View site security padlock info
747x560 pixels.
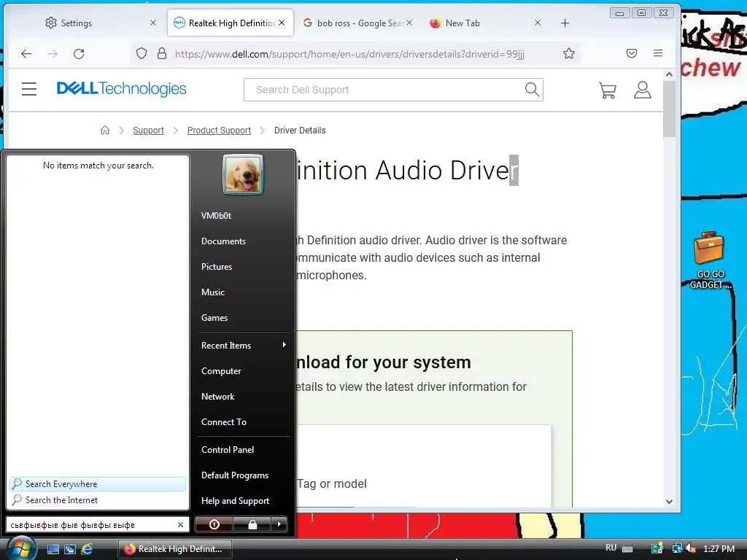pyautogui.click(x=162, y=53)
